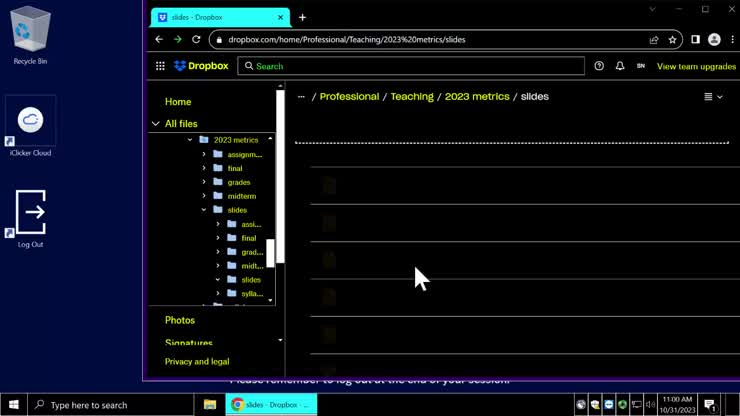This screenshot has width=740, height=416.
Task: Open the notifications bell
Action: [x=620, y=66]
